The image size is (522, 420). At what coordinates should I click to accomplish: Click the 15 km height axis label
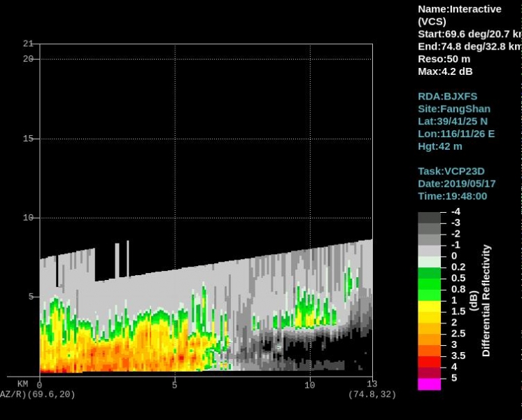(27, 139)
